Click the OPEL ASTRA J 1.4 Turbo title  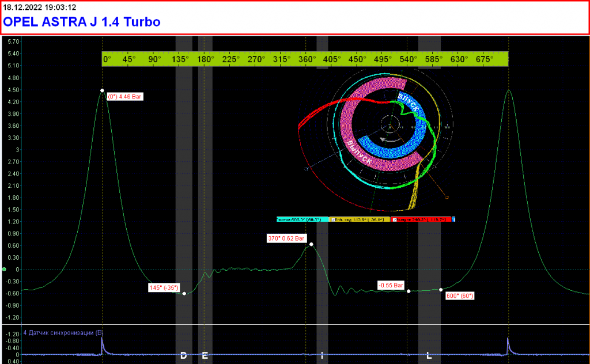point(82,22)
